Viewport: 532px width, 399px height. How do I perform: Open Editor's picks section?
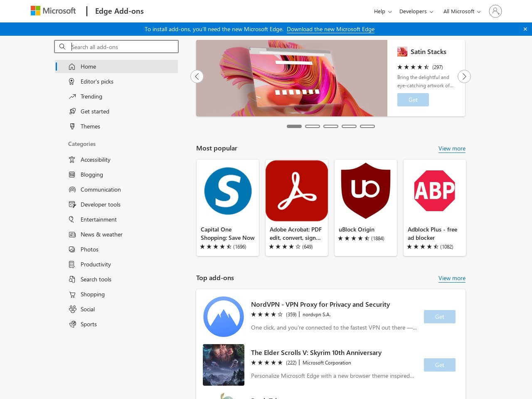tap(116, 81)
